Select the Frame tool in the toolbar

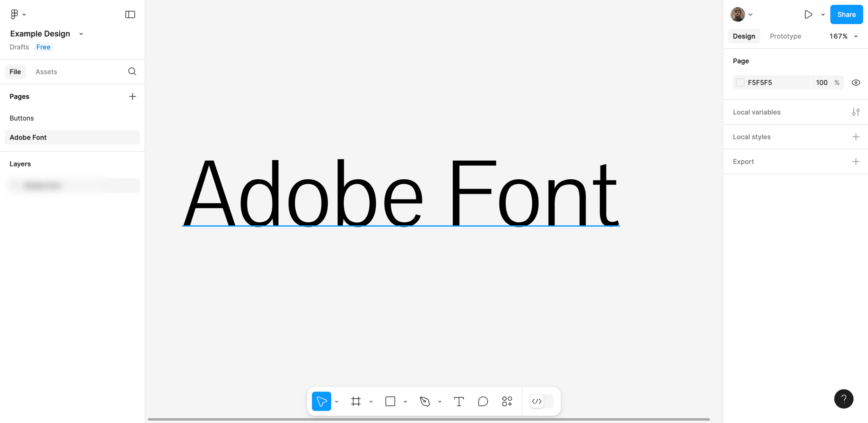point(356,401)
